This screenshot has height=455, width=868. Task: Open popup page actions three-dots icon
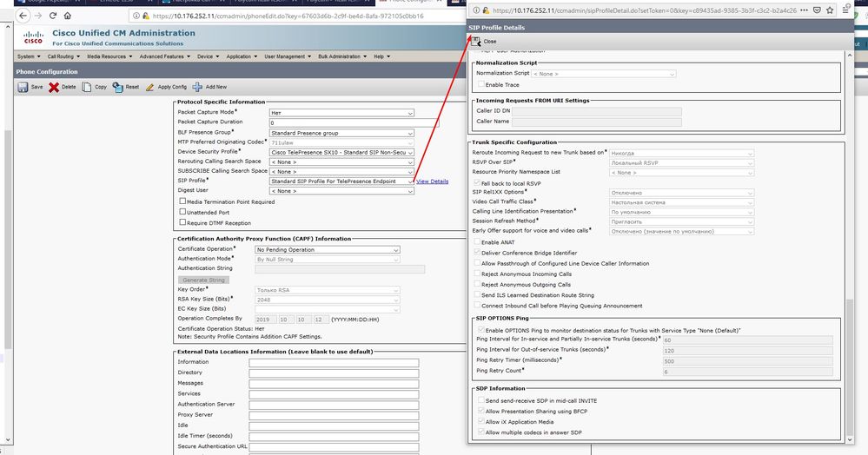(804, 10)
